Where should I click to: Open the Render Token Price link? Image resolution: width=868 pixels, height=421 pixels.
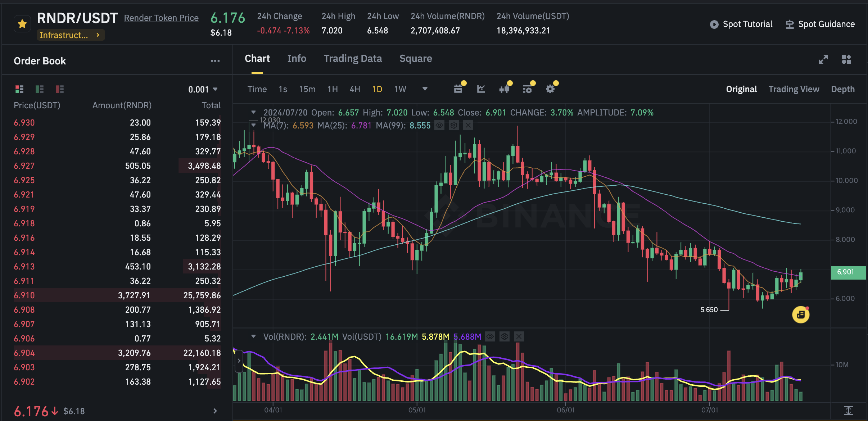(161, 18)
